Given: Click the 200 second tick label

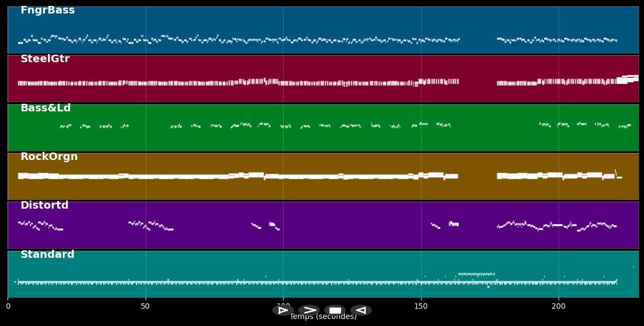Looking at the screenshot, I should click(x=558, y=307).
